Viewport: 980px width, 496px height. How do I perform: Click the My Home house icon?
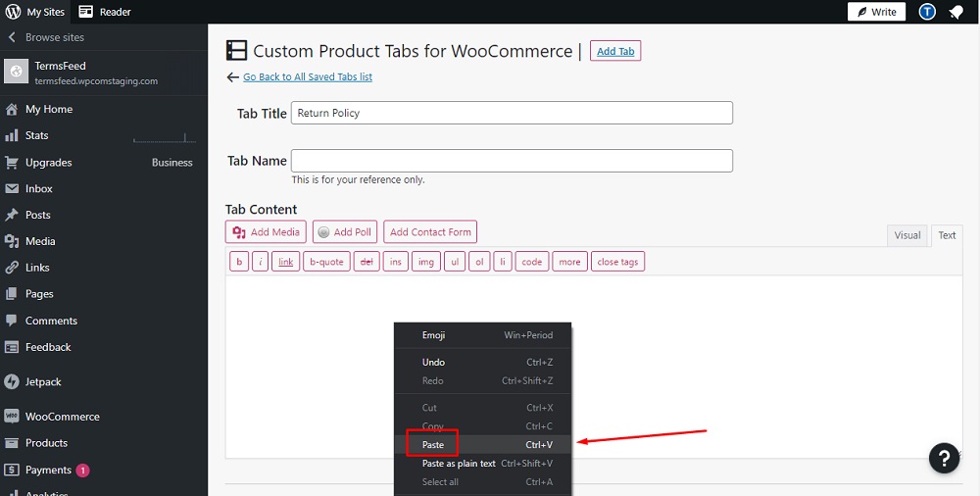tap(11, 110)
